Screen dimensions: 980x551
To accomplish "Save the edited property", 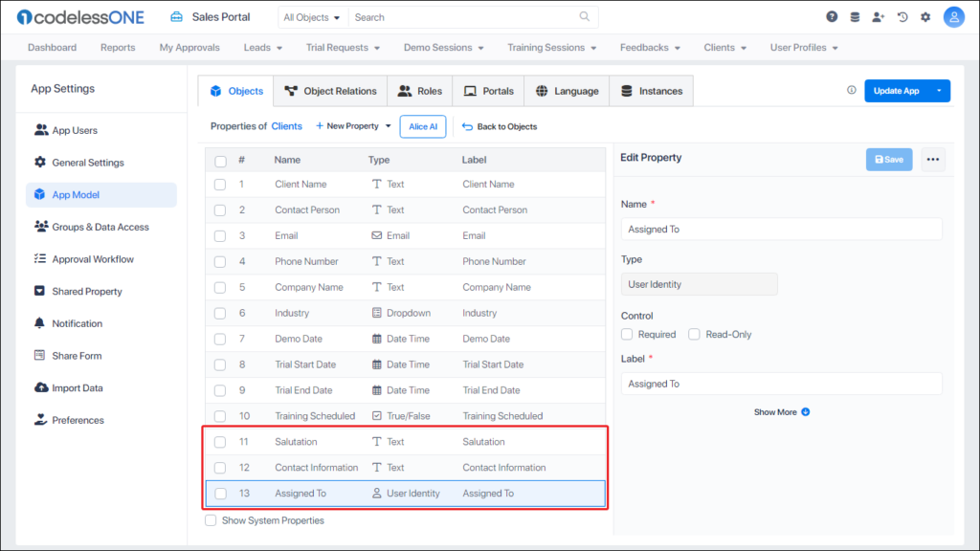I will [x=889, y=160].
